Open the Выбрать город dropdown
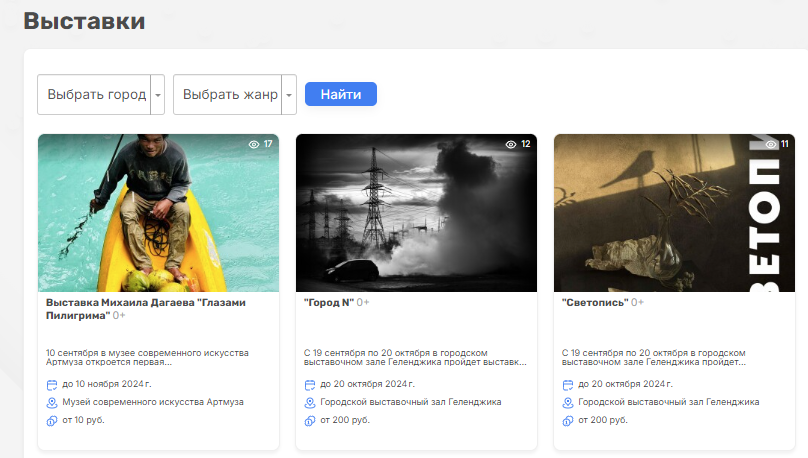This screenshot has width=808, height=458. tap(94, 95)
